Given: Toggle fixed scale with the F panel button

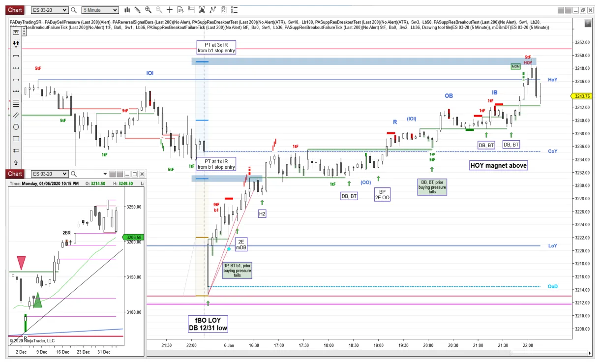Looking at the screenshot, I should (x=588, y=23).
